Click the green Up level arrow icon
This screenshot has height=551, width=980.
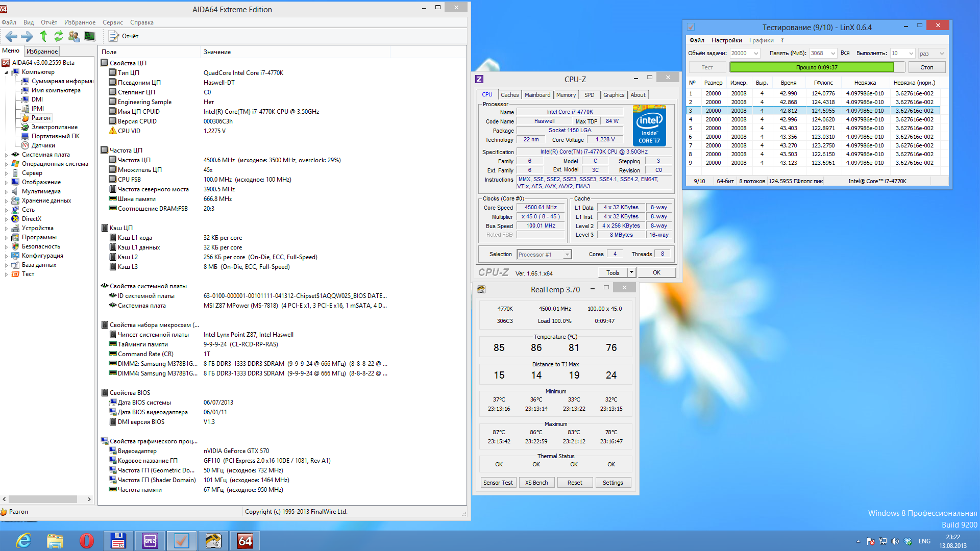(x=43, y=36)
